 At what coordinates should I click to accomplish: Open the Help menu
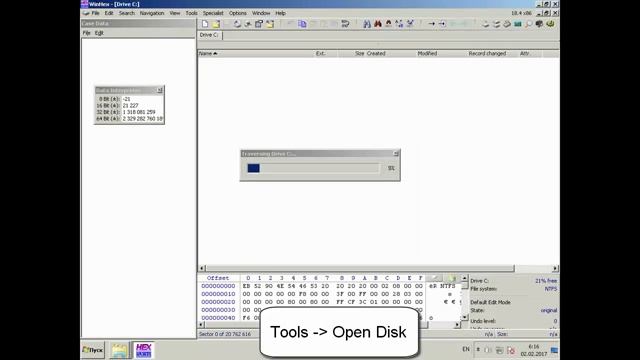pos(280,13)
